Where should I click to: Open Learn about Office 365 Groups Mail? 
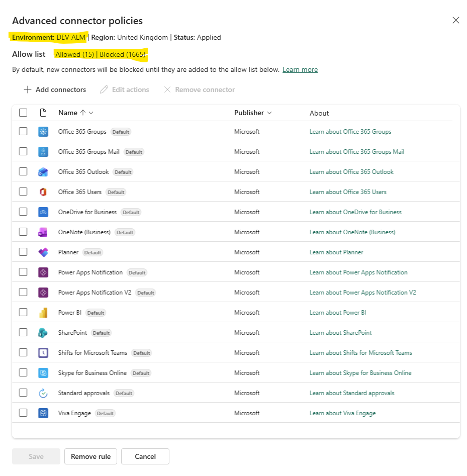(357, 152)
